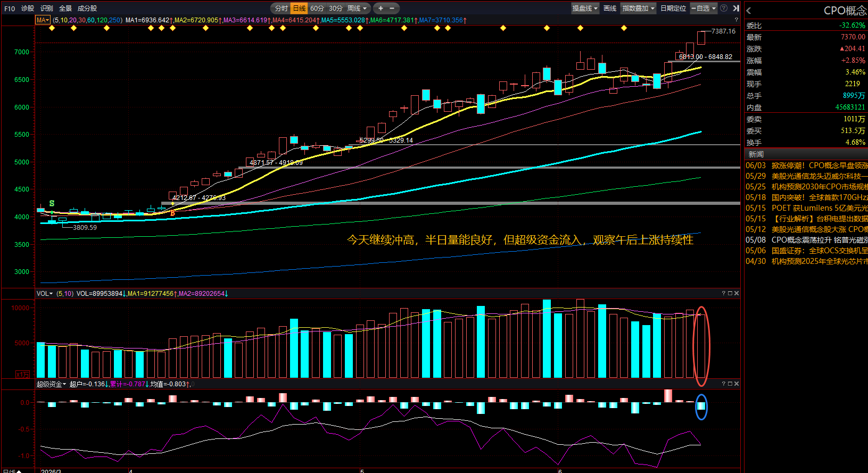Open 05/18 news 国内突破 全球首款170GHz
This screenshot has height=473, width=868.
coord(806,197)
